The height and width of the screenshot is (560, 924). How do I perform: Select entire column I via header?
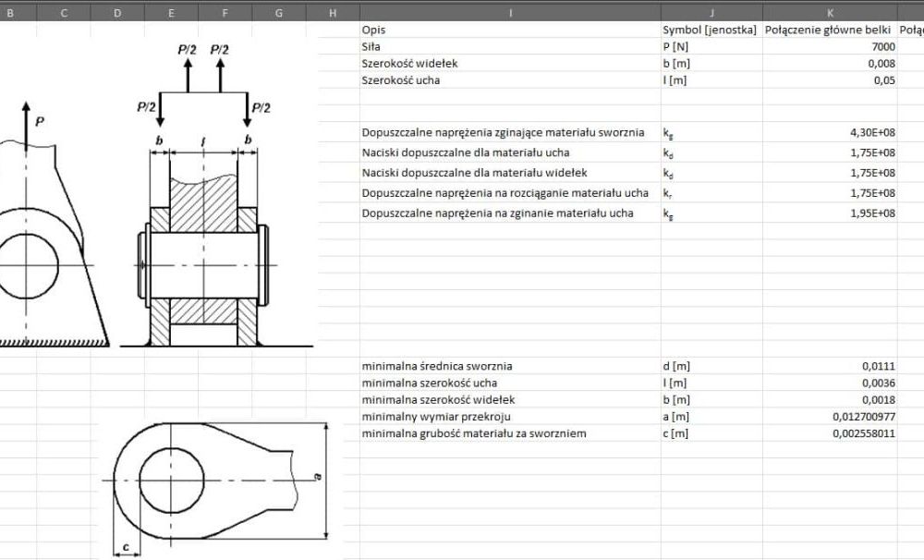[510, 12]
